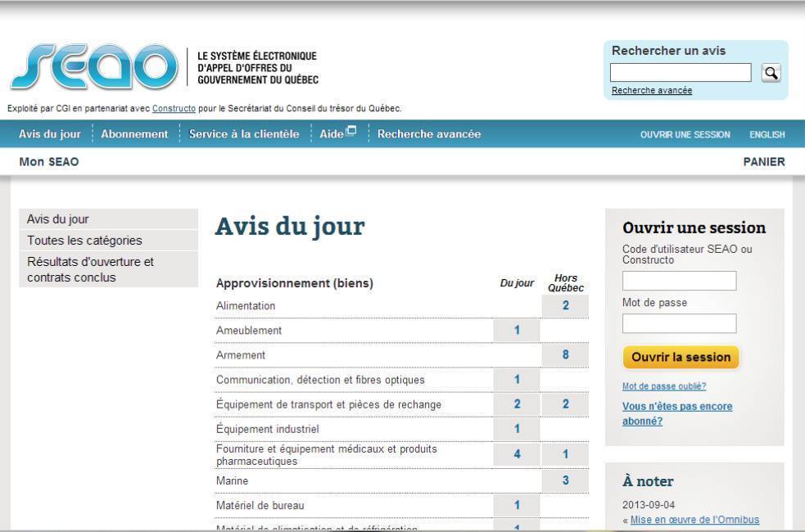
Task: Click Recherche avancée link under search box
Action: coord(652,91)
